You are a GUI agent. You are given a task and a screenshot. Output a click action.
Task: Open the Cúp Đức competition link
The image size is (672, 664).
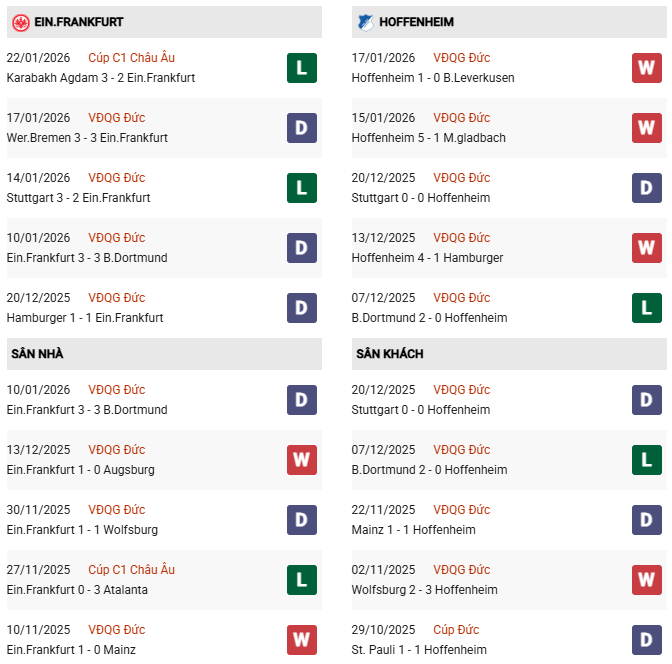pyautogui.click(x=456, y=630)
